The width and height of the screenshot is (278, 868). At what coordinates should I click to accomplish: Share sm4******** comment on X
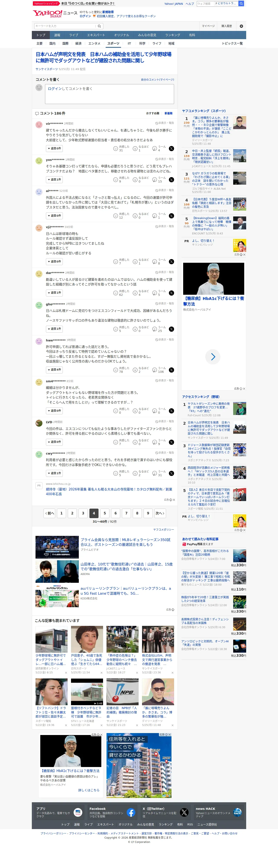pos(171,411)
